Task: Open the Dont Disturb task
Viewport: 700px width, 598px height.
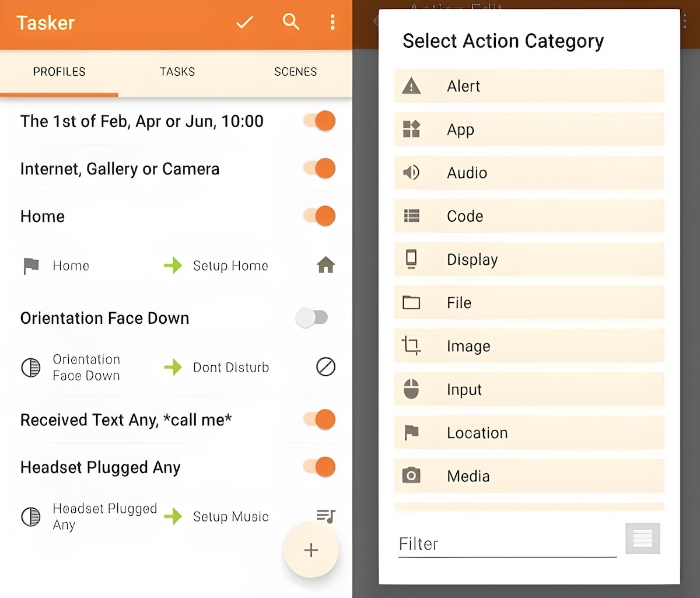Action: (x=231, y=368)
